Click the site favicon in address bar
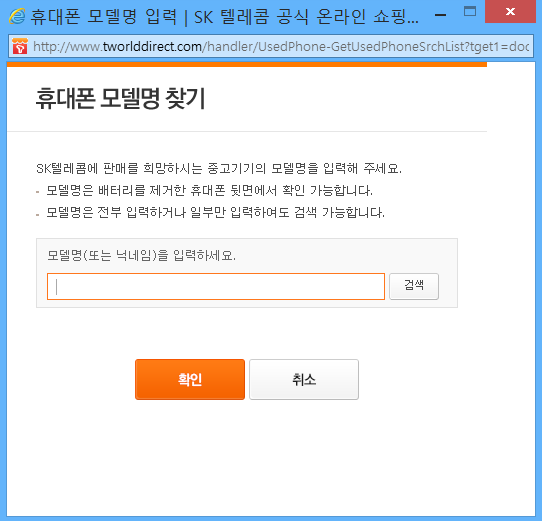This screenshot has height=521, width=542. tap(20, 46)
